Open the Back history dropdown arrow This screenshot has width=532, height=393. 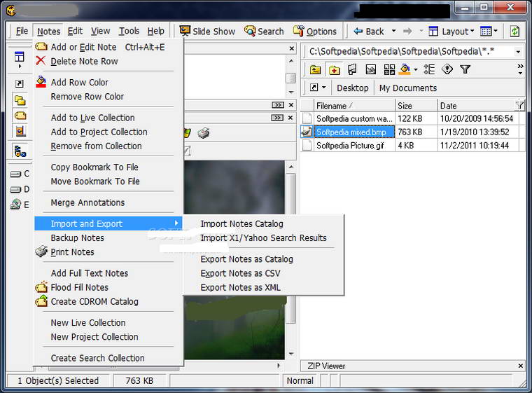click(393, 31)
